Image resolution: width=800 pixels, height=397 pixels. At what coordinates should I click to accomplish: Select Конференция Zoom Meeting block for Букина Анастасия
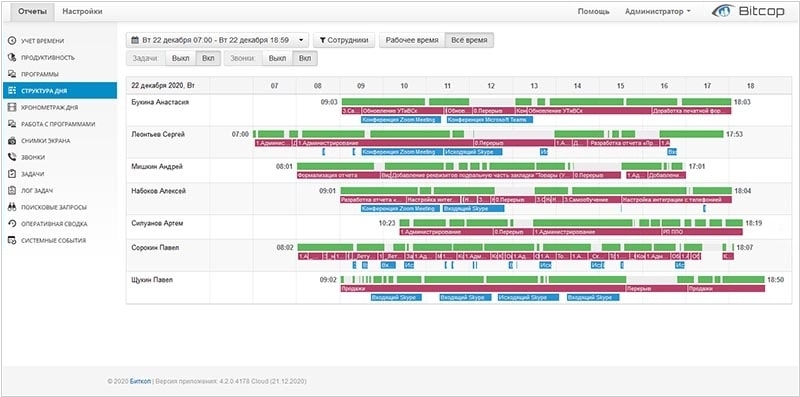[401, 120]
